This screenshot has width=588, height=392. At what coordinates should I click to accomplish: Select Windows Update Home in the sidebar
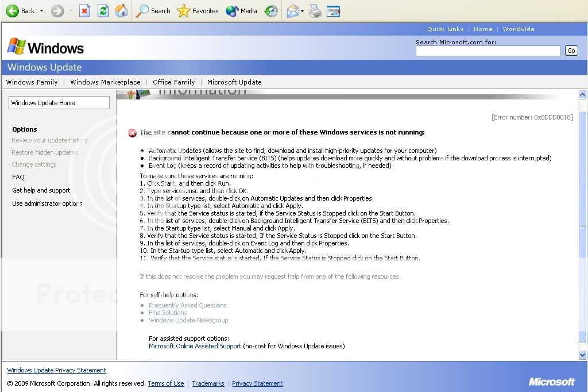tap(59, 103)
